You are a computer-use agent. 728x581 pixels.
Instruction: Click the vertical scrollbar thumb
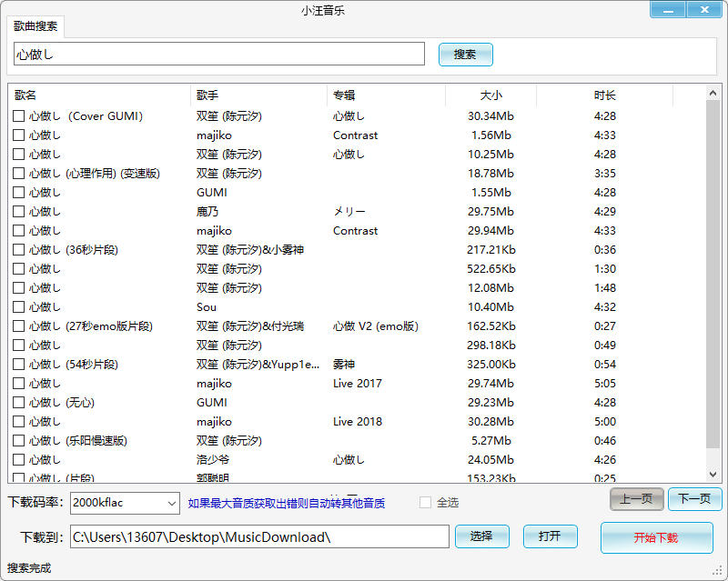pos(713,275)
